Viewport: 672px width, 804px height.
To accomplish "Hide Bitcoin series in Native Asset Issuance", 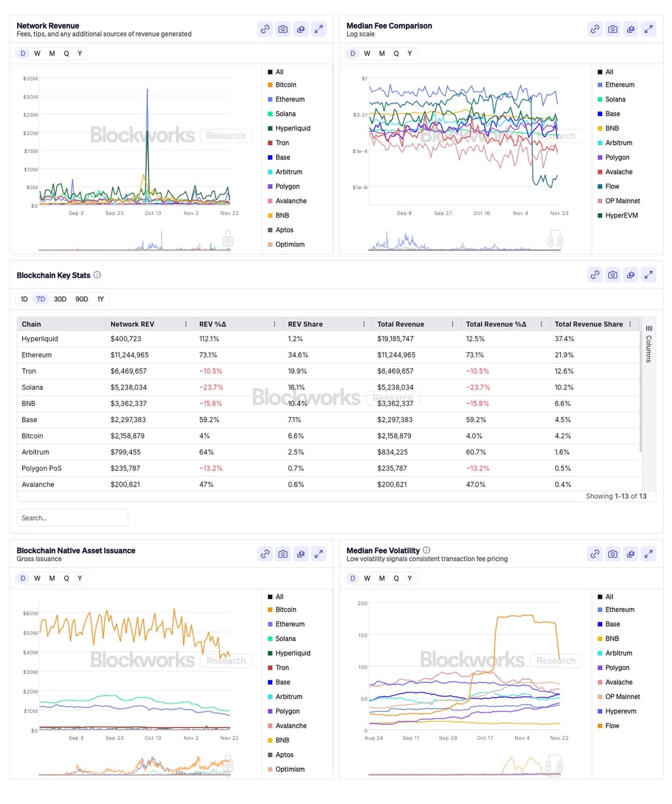I will [x=285, y=609].
